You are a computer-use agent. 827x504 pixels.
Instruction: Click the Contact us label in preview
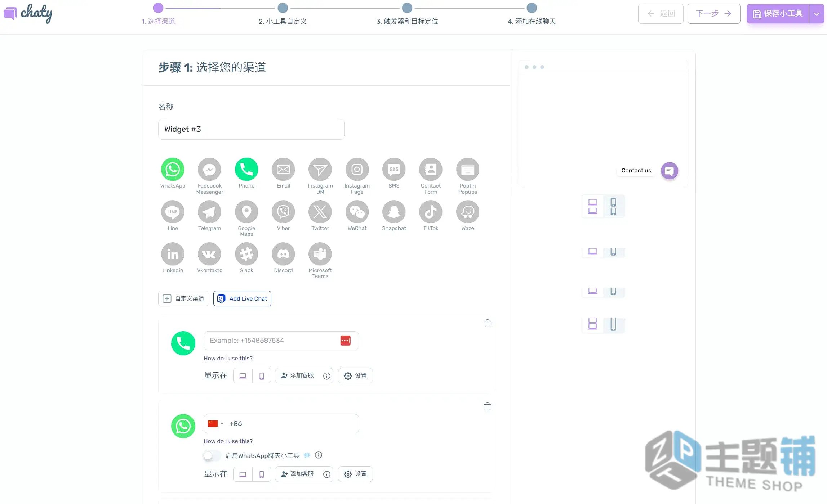[x=636, y=171]
